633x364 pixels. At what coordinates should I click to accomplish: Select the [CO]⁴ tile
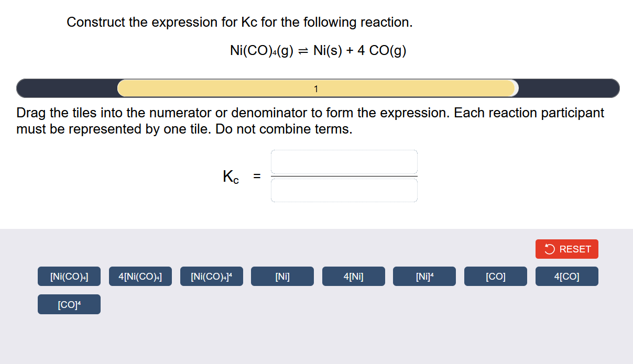[x=69, y=304]
